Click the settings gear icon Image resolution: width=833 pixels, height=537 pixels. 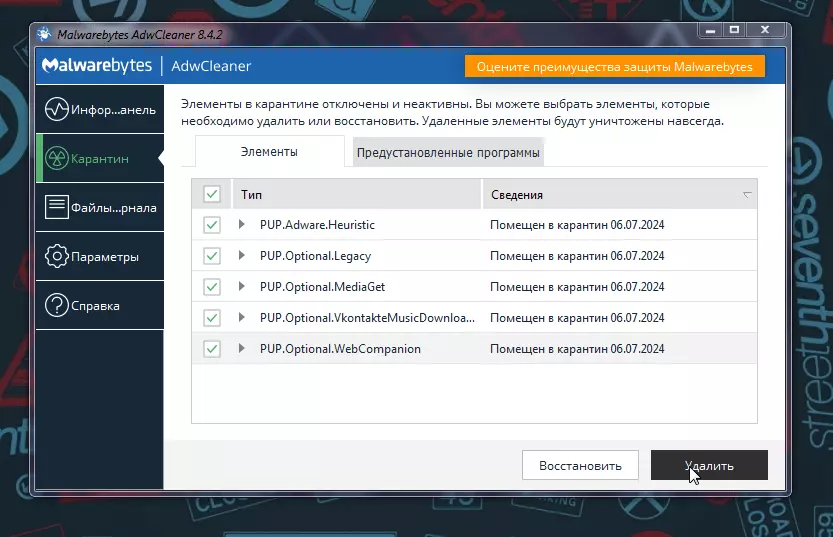(56, 257)
